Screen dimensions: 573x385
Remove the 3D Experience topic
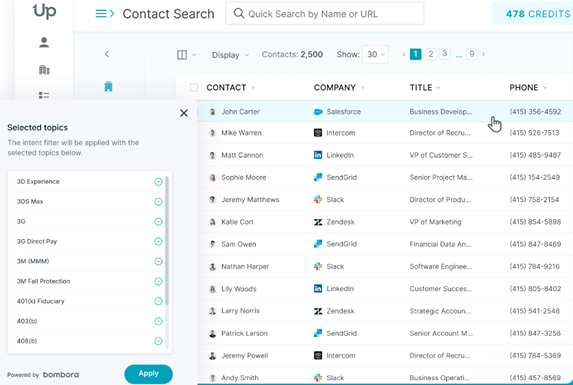coord(158,182)
